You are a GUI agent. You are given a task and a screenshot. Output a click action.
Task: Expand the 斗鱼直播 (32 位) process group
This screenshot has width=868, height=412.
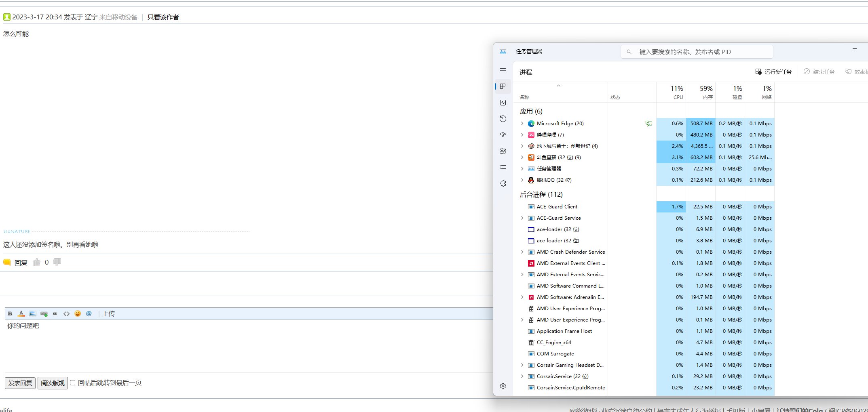point(522,158)
